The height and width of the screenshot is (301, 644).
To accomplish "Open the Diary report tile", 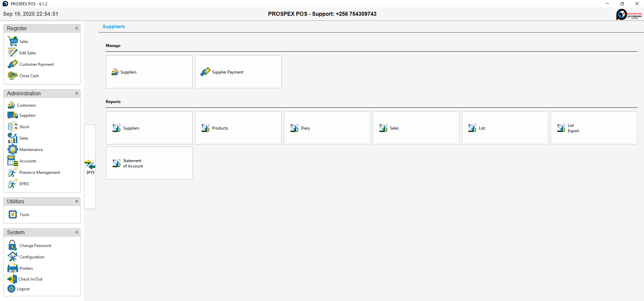I will (327, 128).
